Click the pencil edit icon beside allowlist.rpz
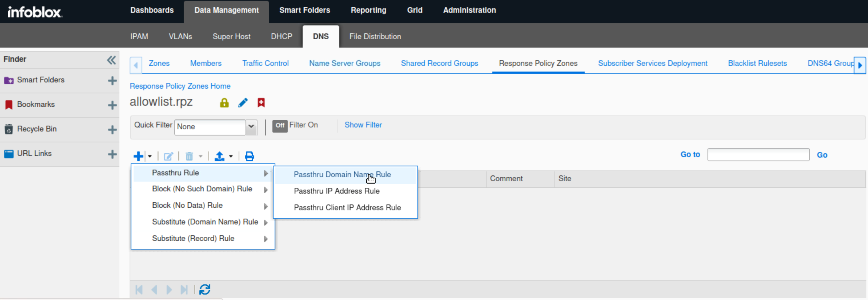 point(243,103)
